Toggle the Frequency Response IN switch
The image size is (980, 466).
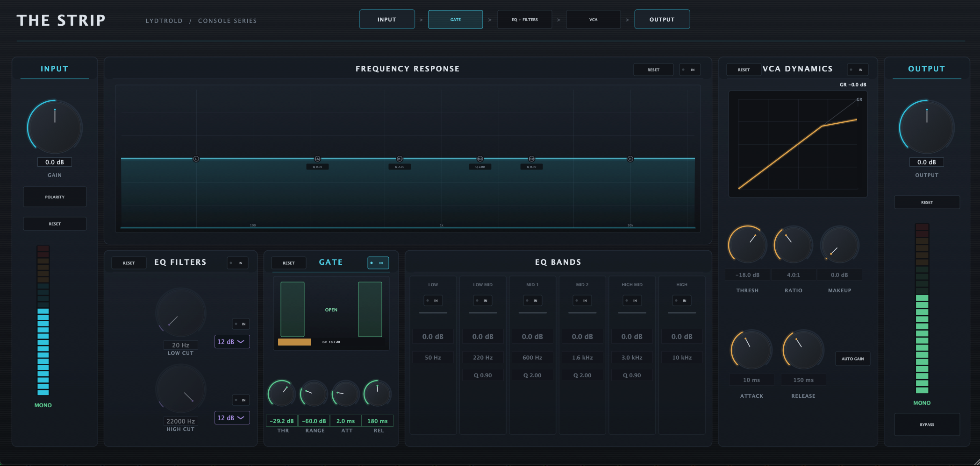[690, 70]
